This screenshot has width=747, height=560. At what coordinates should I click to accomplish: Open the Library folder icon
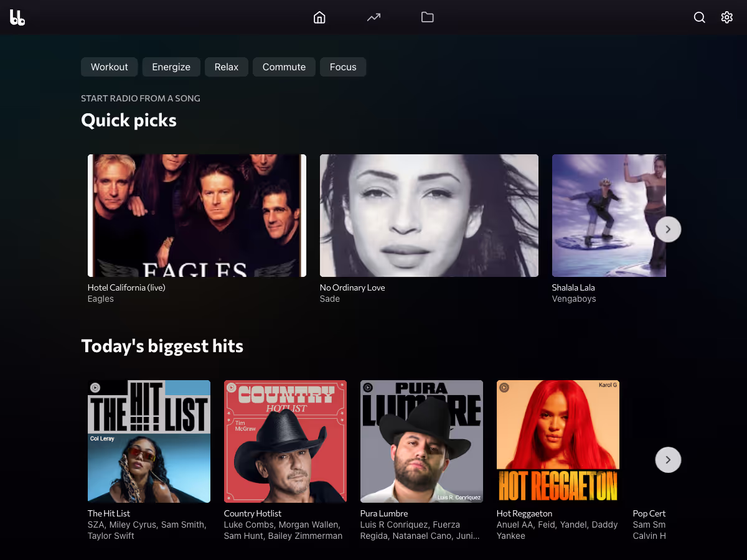pyautogui.click(x=427, y=17)
